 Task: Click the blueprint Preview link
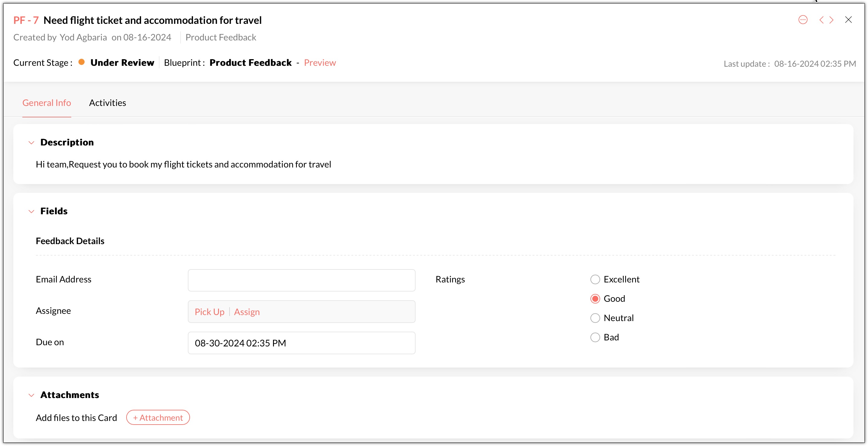click(320, 62)
